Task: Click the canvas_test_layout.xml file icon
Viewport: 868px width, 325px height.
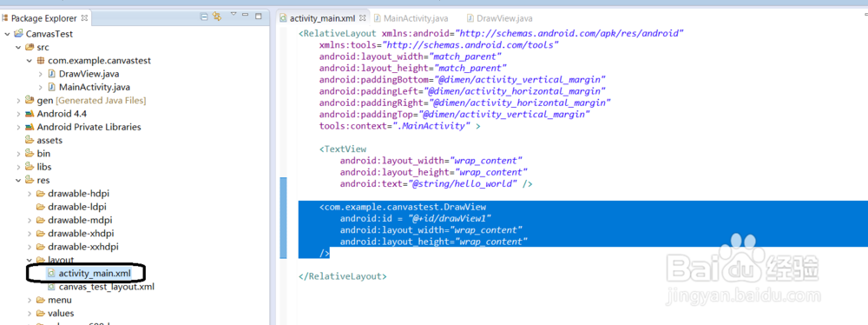Action: pyautogui.click(x=51, y=287)
